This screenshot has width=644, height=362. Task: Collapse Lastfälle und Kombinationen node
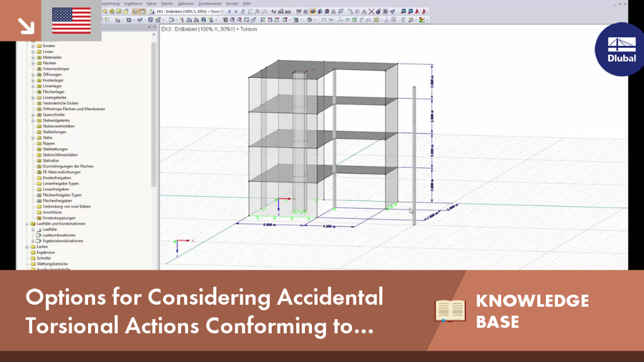(27, 224)
